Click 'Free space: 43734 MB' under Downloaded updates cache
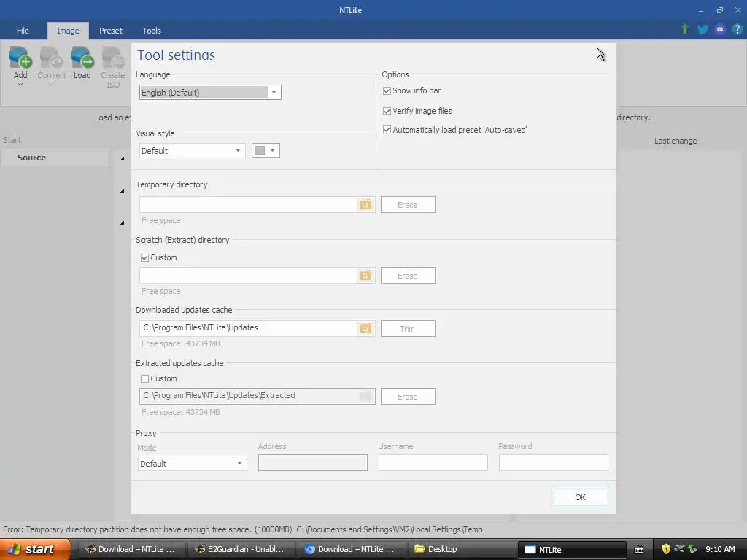Image resolution: width=747 pixels, height=560 pixels. point(181,344)
